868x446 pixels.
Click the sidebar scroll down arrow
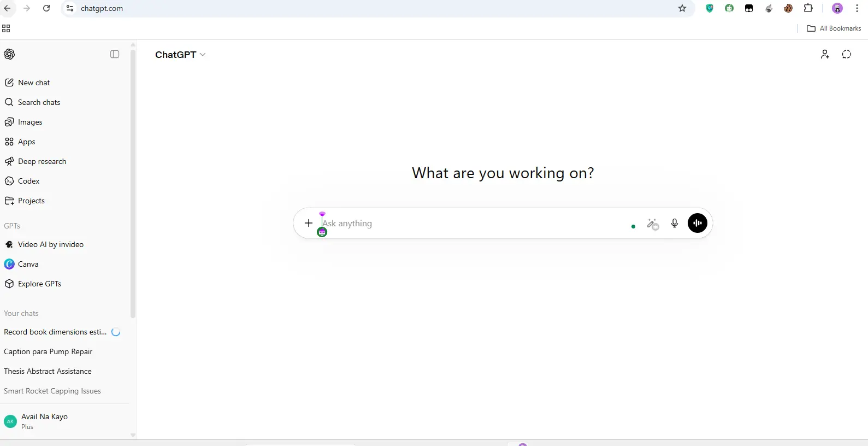(x=133, y=435)
